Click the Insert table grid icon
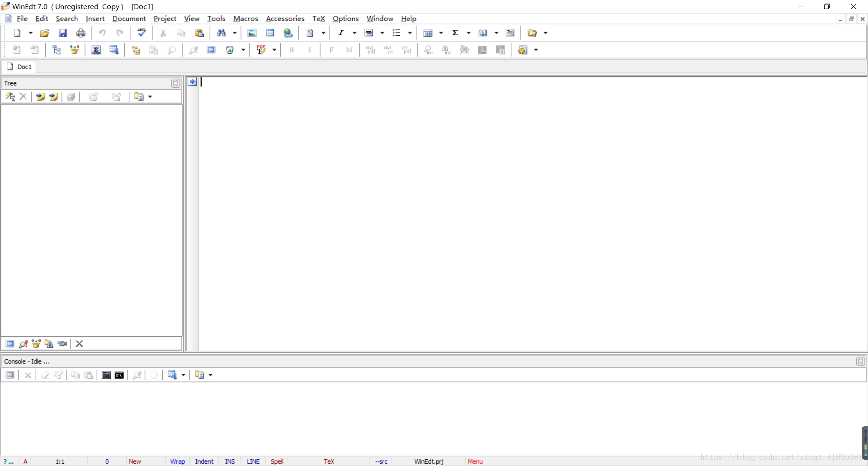 270,33
